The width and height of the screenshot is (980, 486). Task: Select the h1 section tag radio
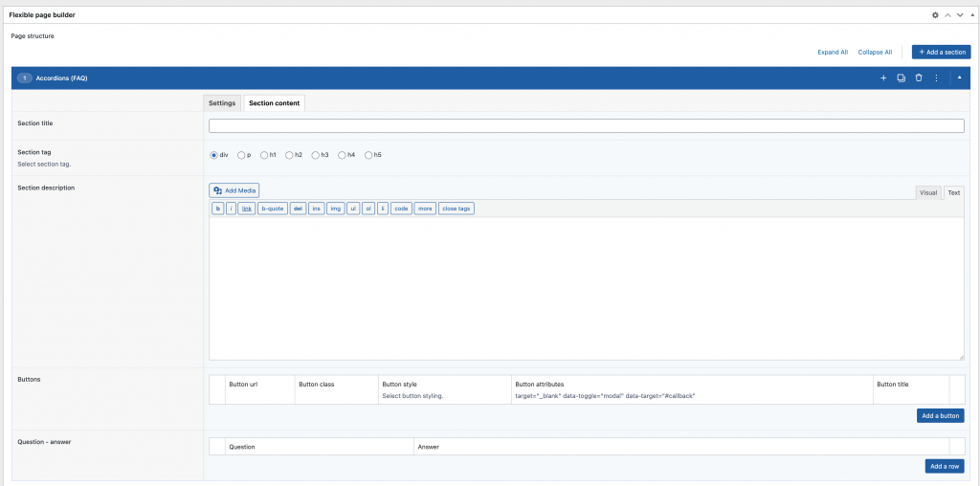[x=264, y=155]
